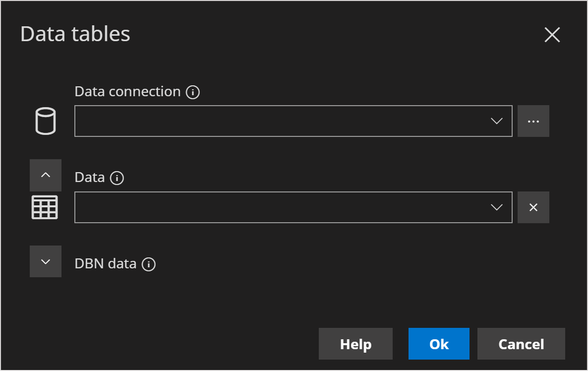Open the Data connection ellipsis browse button

click(x=533, y=121)
